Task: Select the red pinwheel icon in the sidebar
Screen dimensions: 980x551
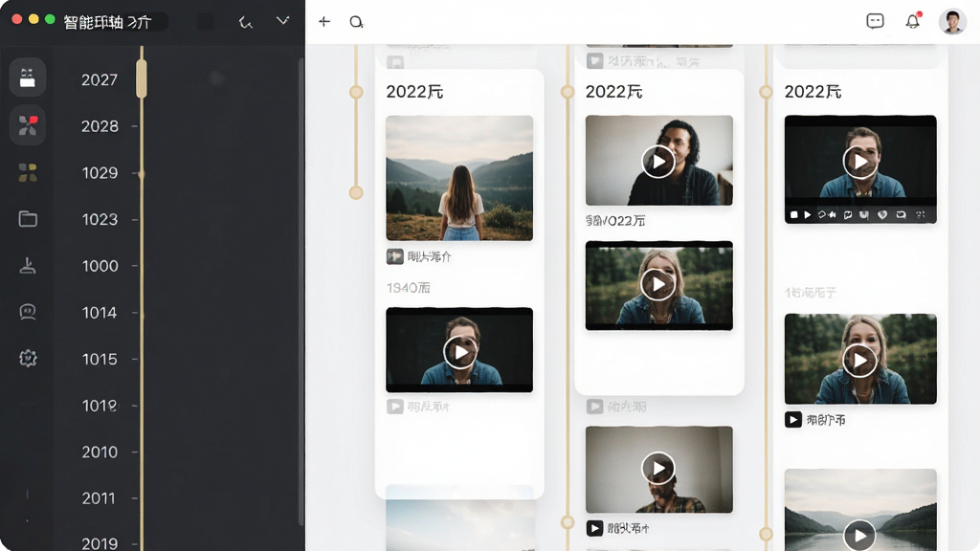Action: click(28, 125)
